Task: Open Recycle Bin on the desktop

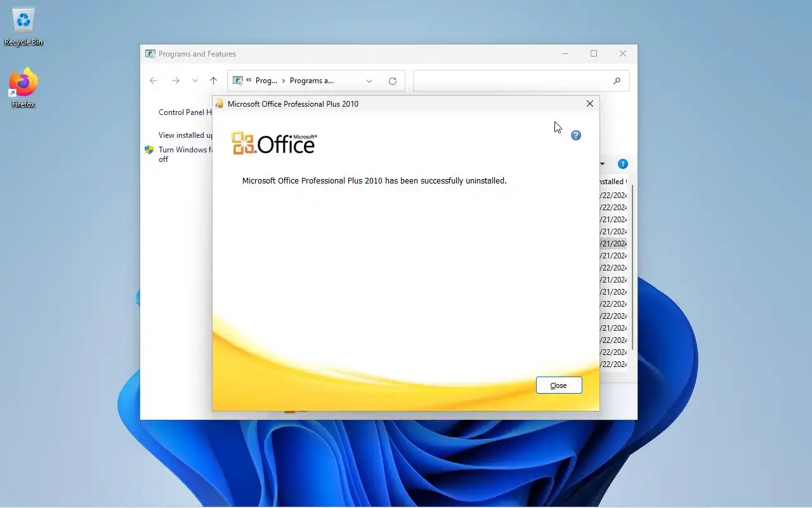Action: [23, 27]
